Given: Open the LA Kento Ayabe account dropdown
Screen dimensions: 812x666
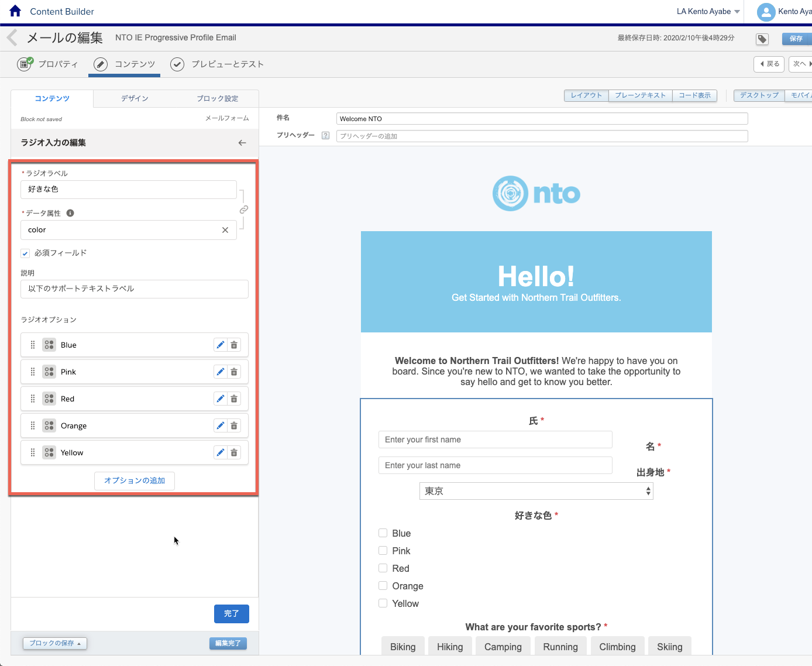Looking at the screenshot, I should 708,12.
